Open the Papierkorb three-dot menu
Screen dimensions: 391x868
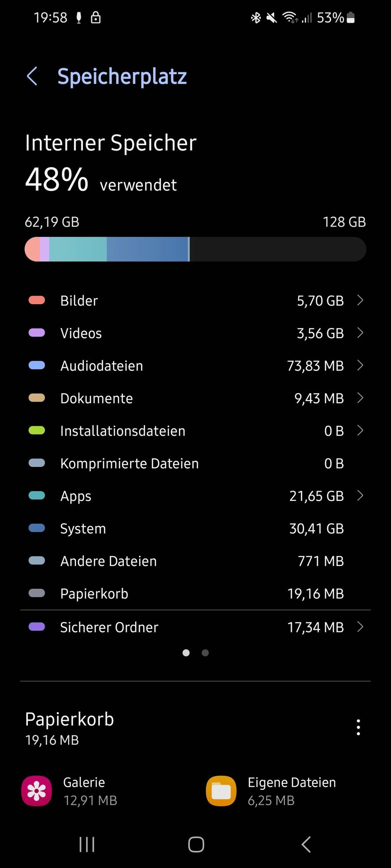coord(358,727)
